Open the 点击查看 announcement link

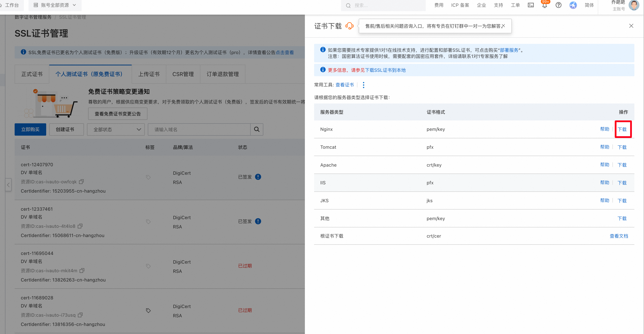tap(284, 53)
